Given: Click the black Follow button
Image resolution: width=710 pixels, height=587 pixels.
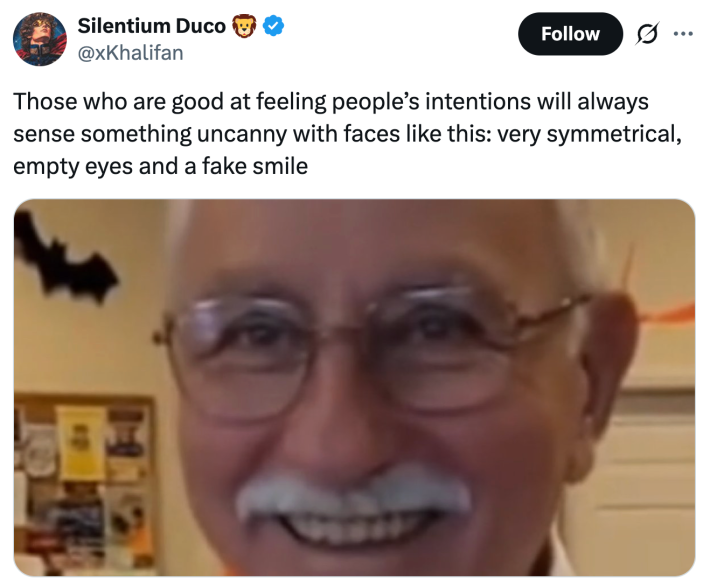Looking at the screenshot, I should click(x=570, y=34).
